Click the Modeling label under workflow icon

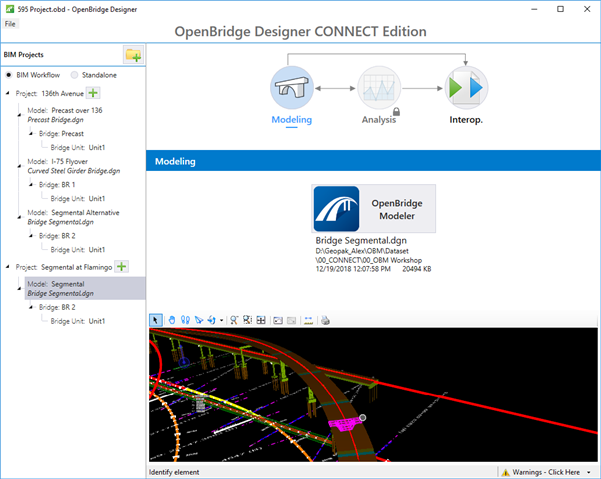click(x=292, y=120)
